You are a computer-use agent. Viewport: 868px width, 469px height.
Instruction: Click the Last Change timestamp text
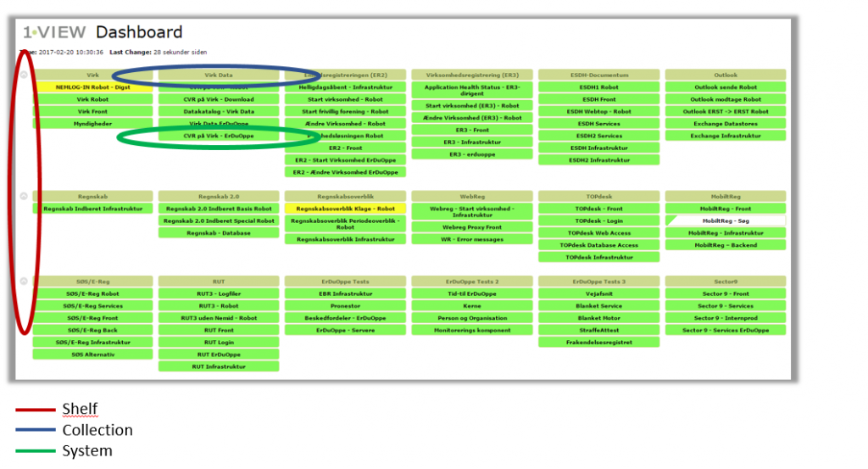point(159,52)
